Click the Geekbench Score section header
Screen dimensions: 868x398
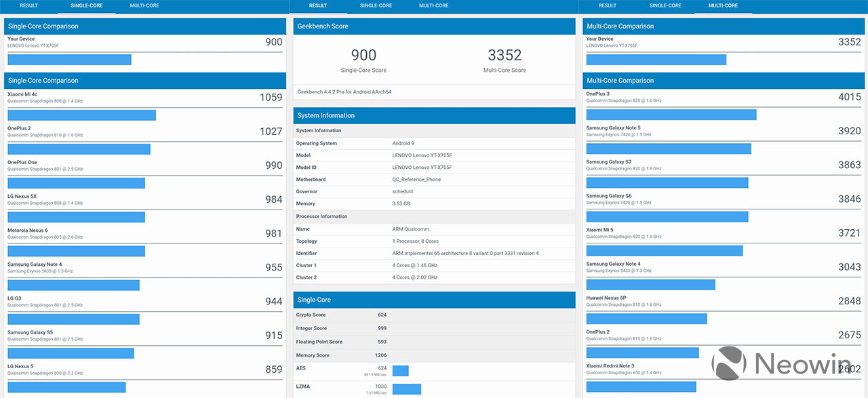pos(434,26)
